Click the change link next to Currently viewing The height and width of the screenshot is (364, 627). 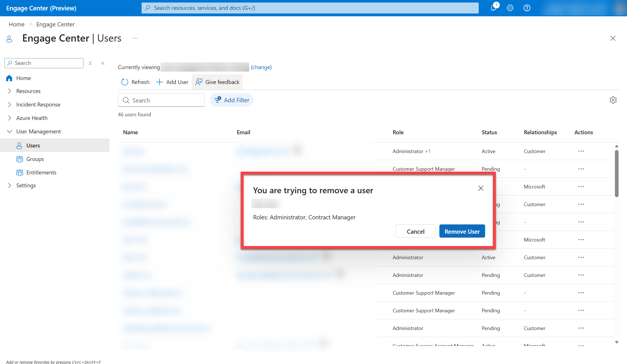(261, 67)
